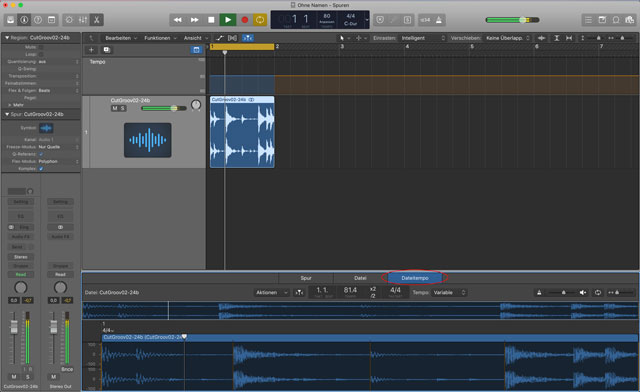Toggle the Replace mode button
640x392 pixels.
(380, 20)
